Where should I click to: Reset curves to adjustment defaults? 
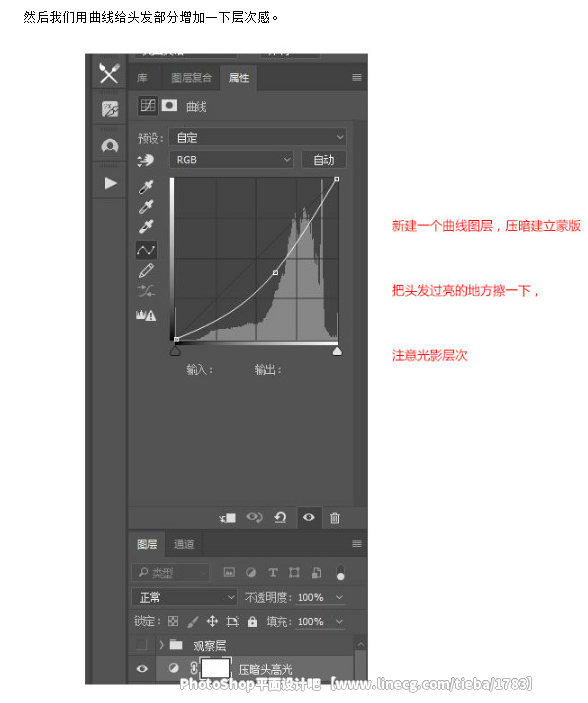(x=280, y=517)
